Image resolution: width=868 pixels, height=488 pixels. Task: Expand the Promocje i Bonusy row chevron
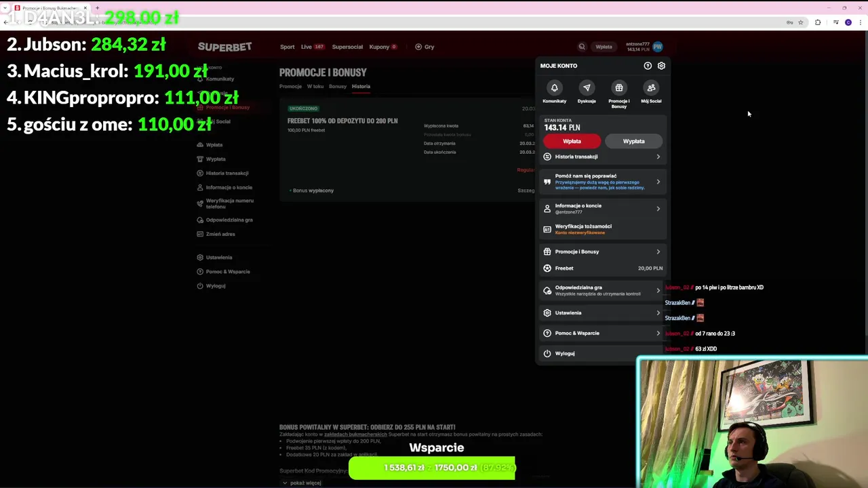pos(658,251)
